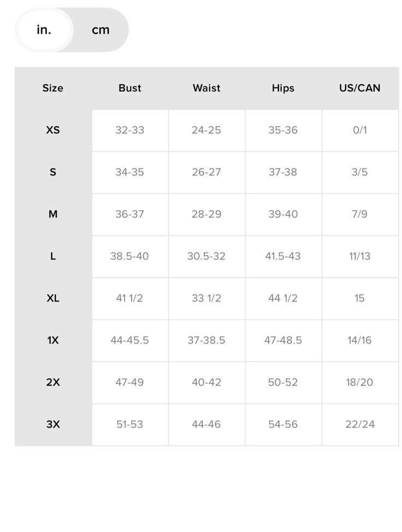
Task: Click waist cell 37-38.5
Action: click(x=206, y=341)
